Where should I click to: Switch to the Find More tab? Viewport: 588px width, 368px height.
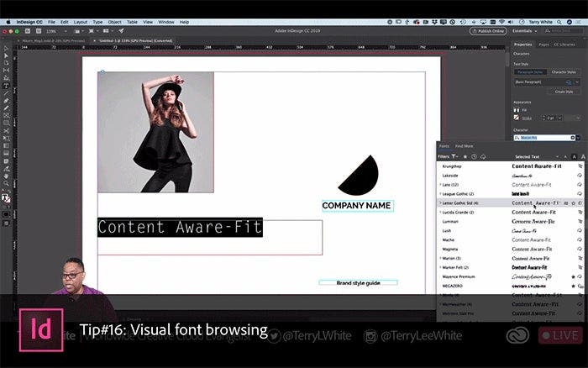pos(464,145)
